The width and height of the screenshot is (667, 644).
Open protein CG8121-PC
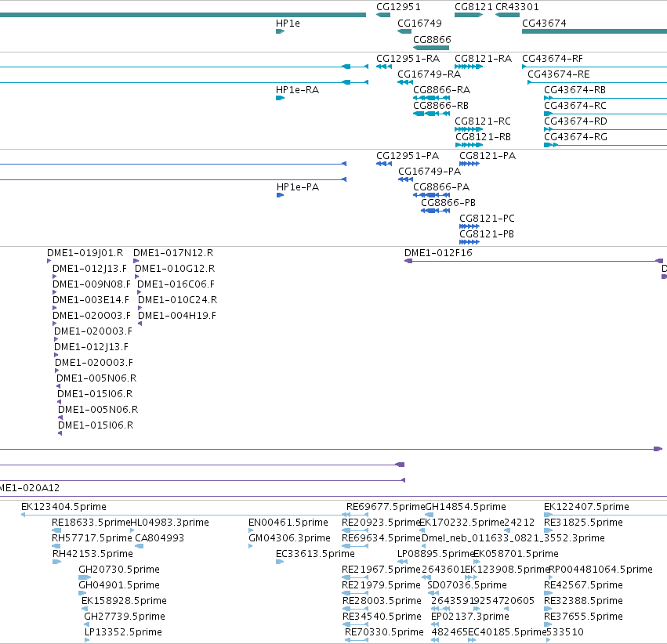(x=487, y=219)
